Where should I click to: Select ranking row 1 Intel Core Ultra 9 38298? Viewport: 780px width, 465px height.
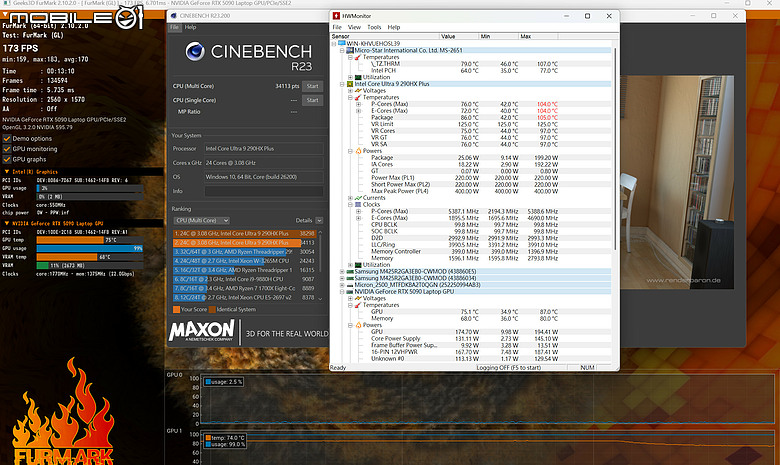(x=244, y=233)
